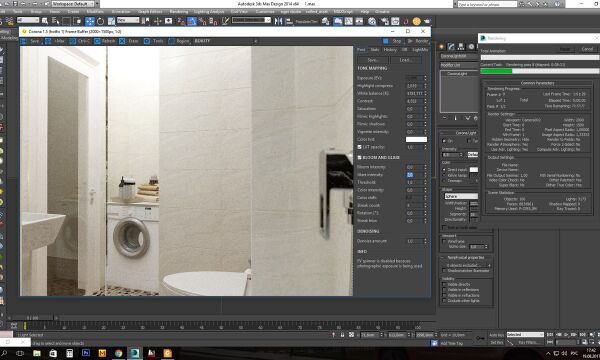Switch to the LightMix tab
The height and width of the screenshot is (360, 600).
(420, 50)
